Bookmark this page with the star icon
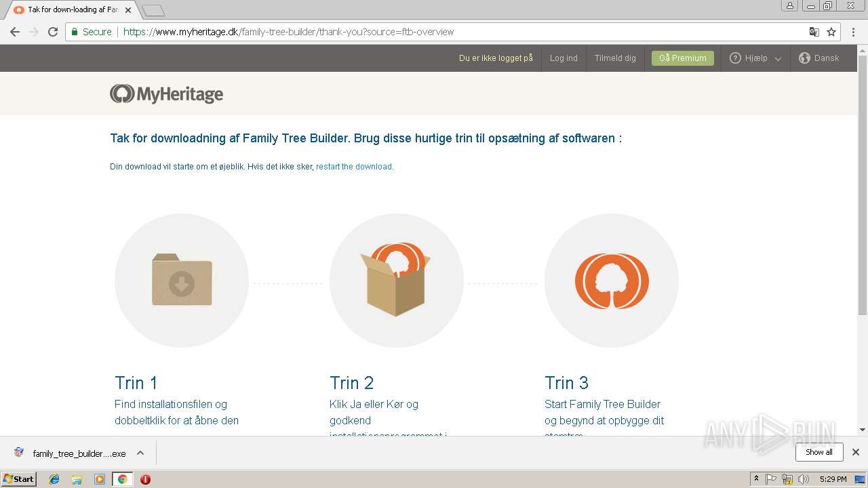 831,32
